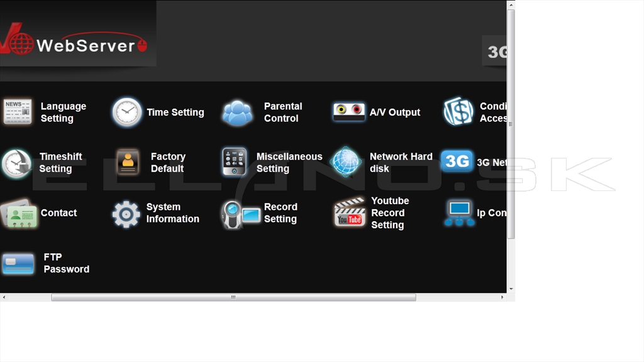Image resolution: width=644 pixels, height=362 pixels.
Task: Click the scroll left arrow
Action: tap(4, 297)
